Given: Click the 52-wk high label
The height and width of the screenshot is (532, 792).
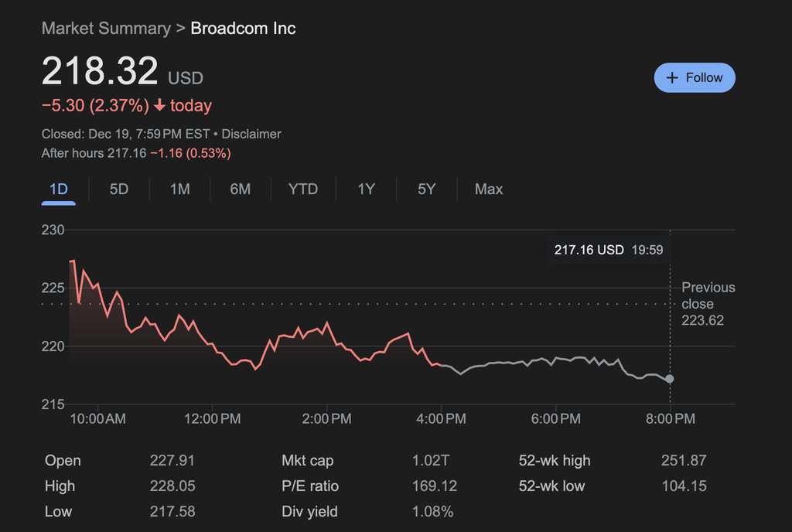Looking at the screenshot, I should click(555, 460).
